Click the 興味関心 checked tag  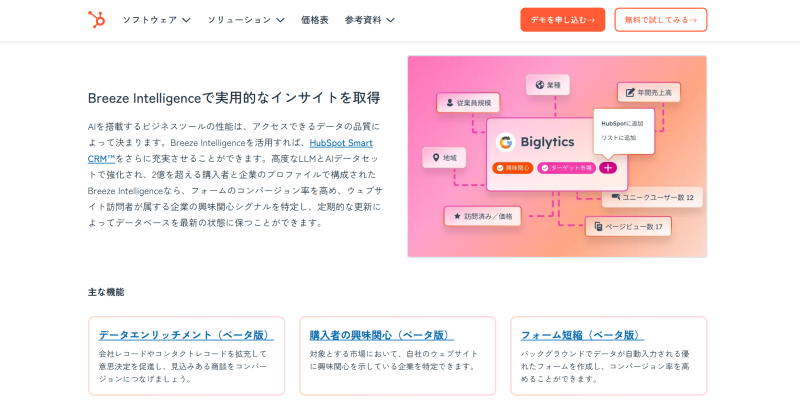pos(513,168)
